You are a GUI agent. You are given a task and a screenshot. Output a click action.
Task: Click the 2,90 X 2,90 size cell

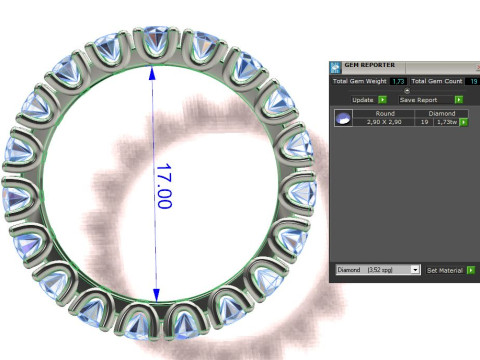point(384,122)
